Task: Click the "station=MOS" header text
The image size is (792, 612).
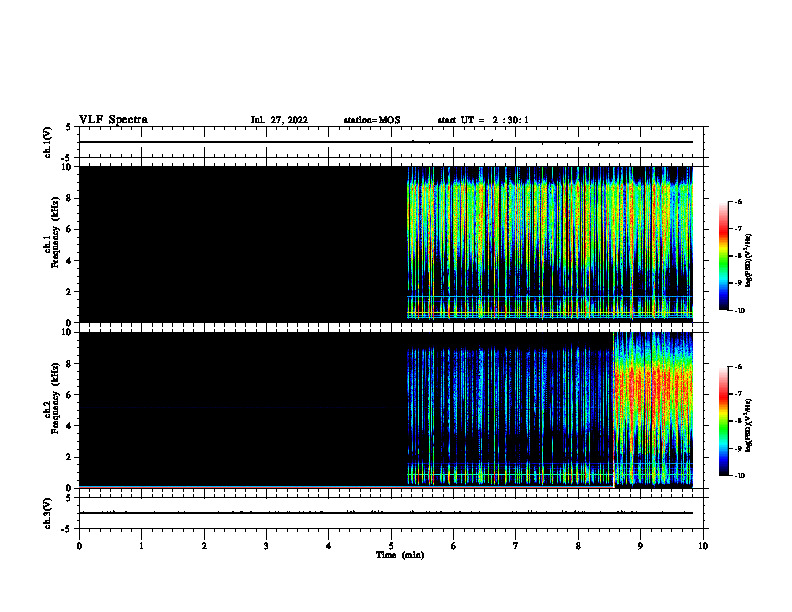Action: [x=372, y=120]
